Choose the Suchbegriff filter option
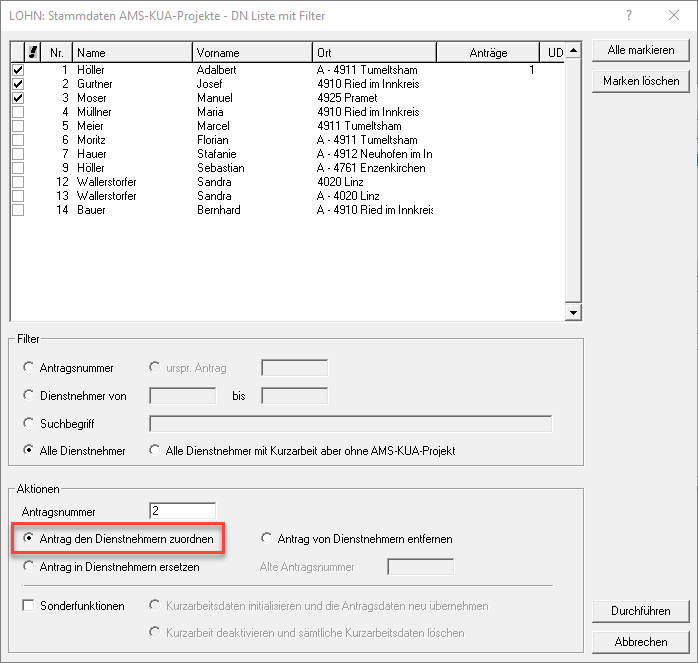 point(28,424)
